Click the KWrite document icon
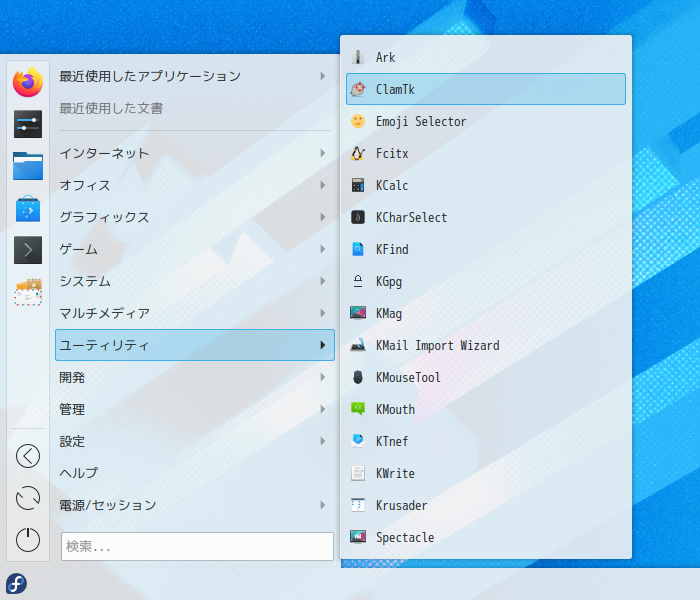This screenshot has height=600, width=700. coord(358,473)
